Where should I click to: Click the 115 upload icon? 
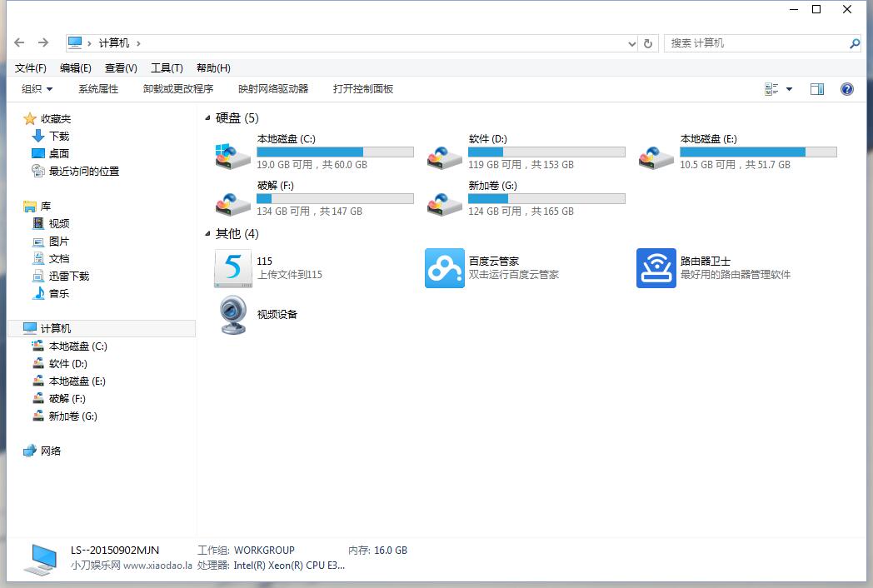click(232, 268)
